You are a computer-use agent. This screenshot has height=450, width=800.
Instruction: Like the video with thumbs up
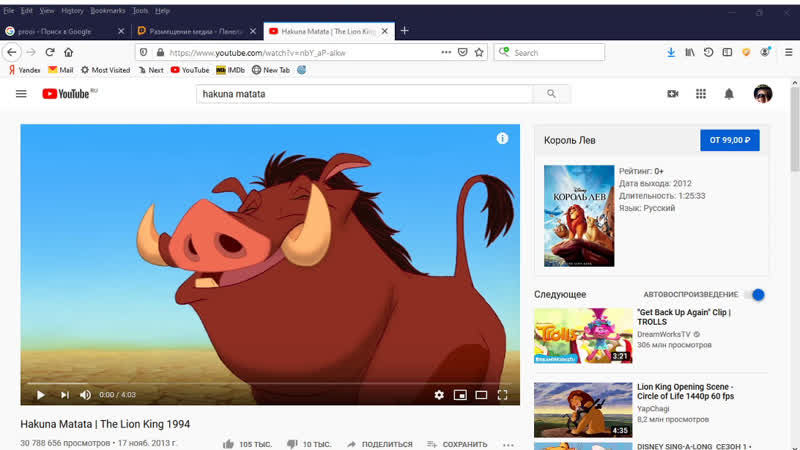pyautogui.click(x=228, y=444)
